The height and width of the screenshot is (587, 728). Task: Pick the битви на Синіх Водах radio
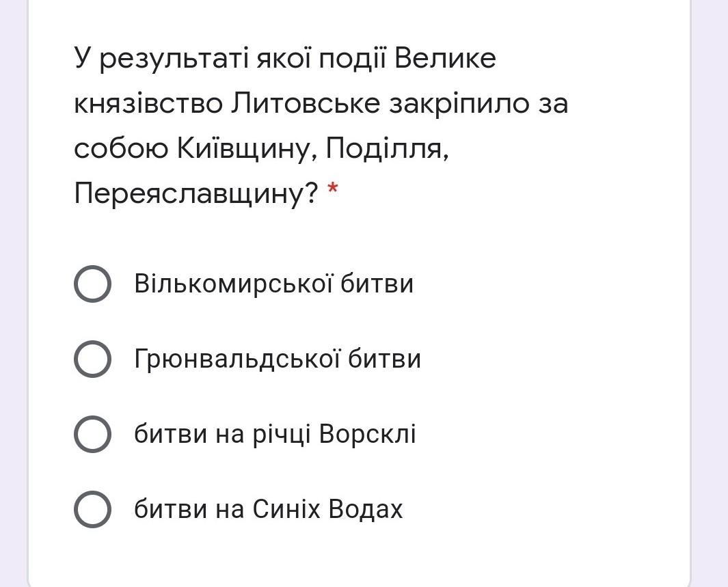[92, 509]
